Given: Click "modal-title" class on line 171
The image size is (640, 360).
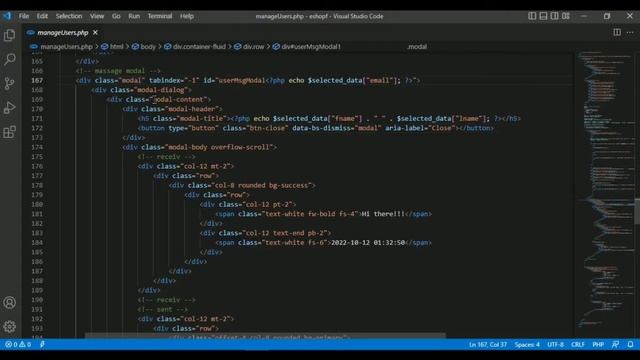Looking at the screenshot, I should [x=202, y=118].
